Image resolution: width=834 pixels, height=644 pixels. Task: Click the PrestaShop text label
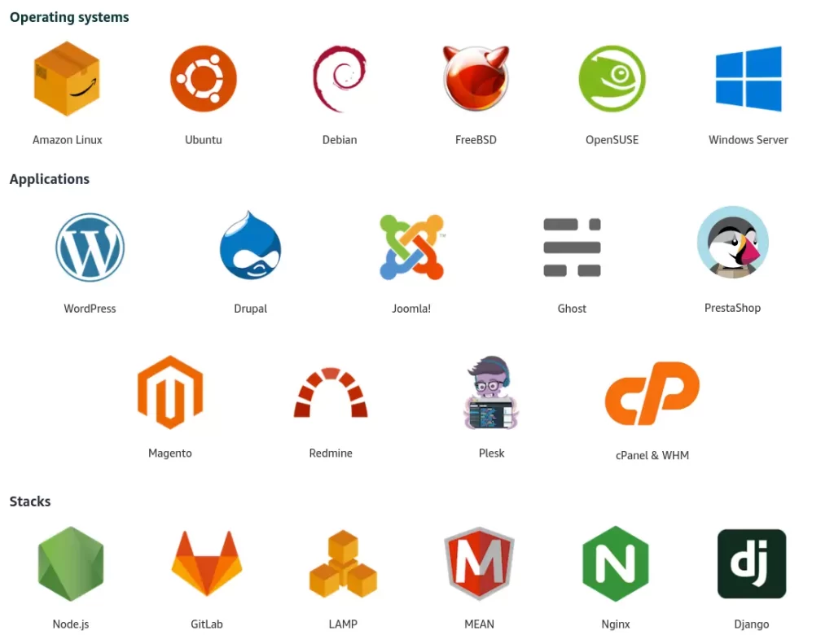pos(732,308)
